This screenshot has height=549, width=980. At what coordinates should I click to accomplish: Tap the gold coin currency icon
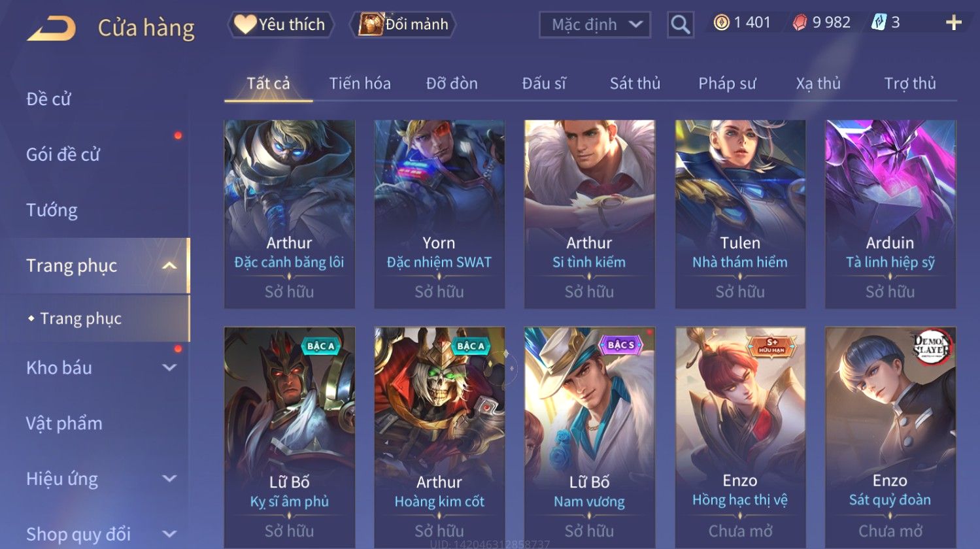click(x=721, y=23)
